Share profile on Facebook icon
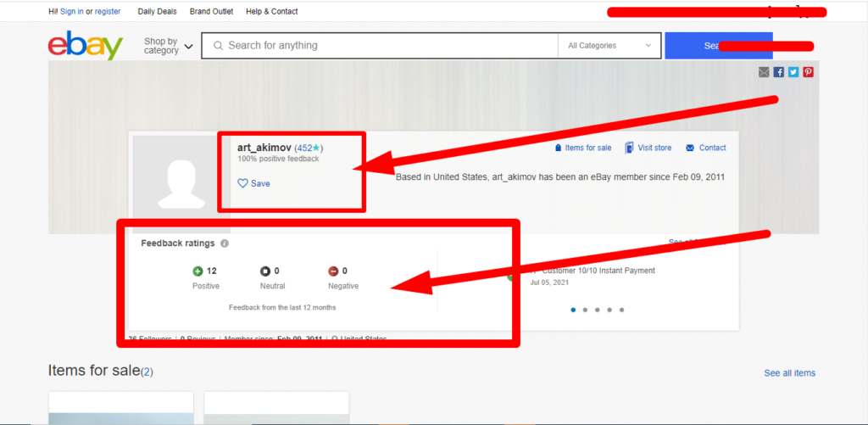Screen dimensions: 868x425 [779, 72]
